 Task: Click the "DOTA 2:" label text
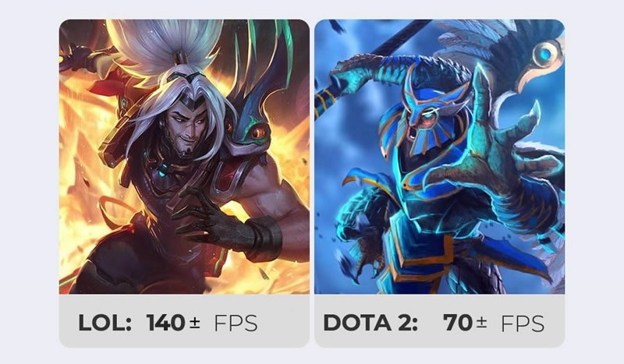[370, 323]
